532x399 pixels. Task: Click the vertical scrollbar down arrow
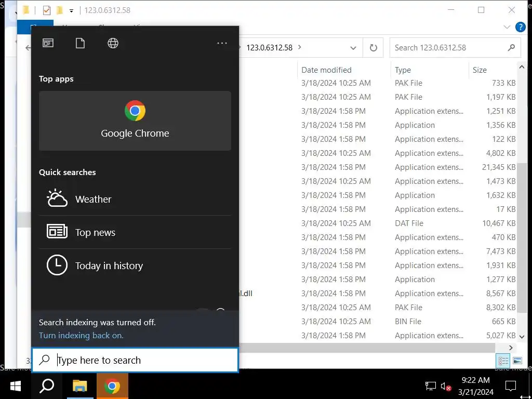(x=522, y=337)
